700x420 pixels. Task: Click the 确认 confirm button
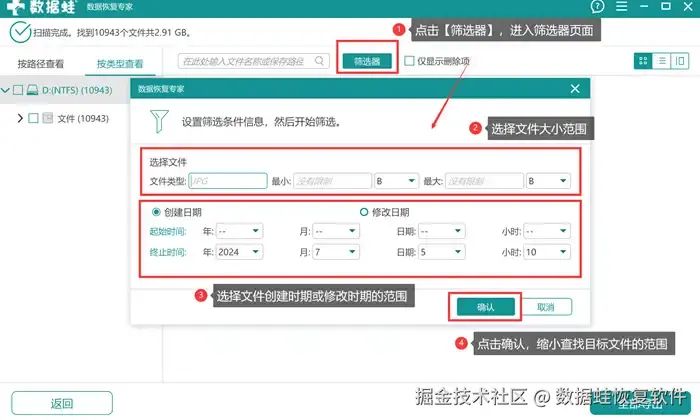485,307
